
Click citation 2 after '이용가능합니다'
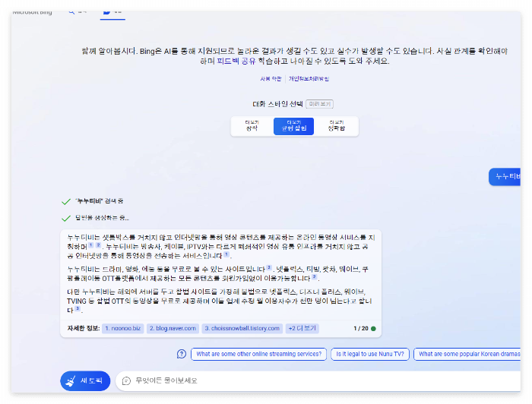pos(315,277)
